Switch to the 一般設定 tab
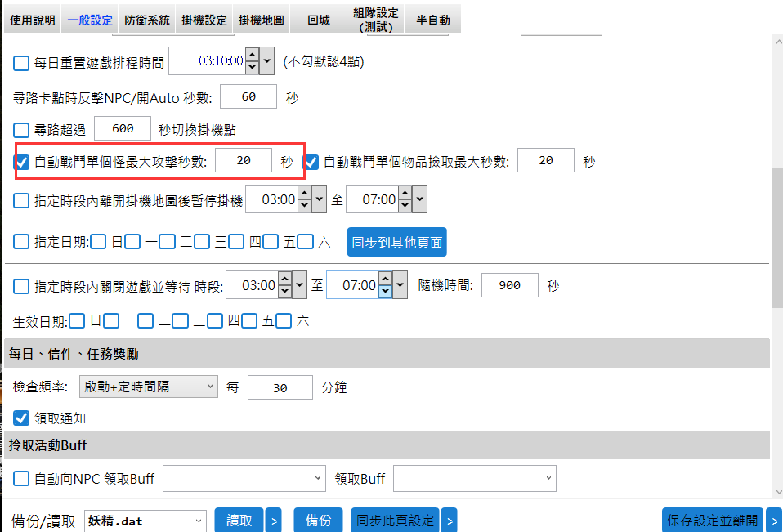 pos(90,20)
